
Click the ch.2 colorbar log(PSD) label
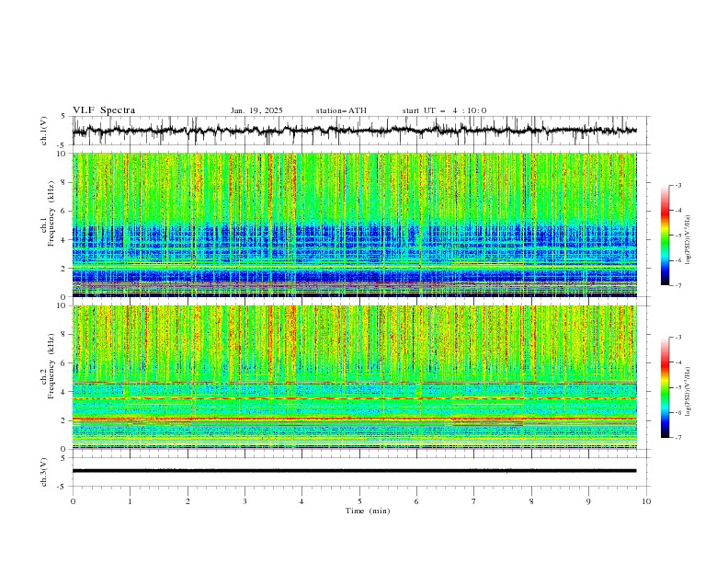[688, 392]
